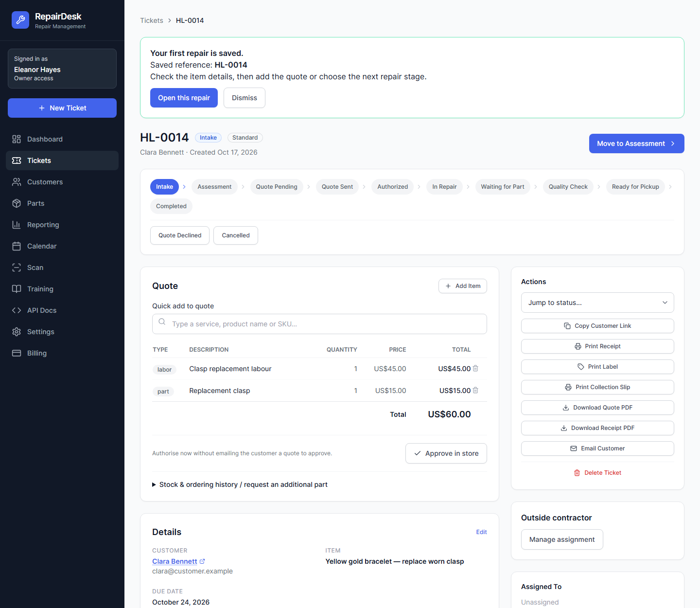The image size is (700, 608).
Task: Open the Calendar view
Action: pos(62,246)
